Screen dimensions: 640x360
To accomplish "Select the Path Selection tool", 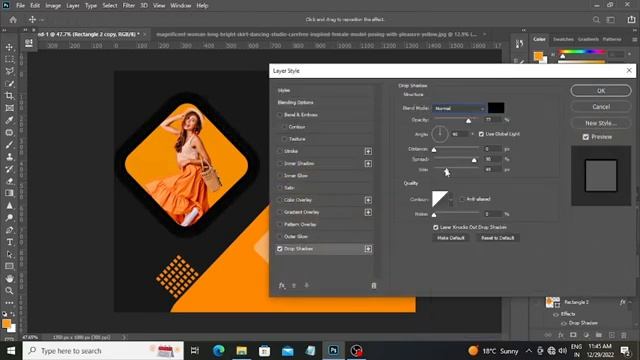I will 9,254.
